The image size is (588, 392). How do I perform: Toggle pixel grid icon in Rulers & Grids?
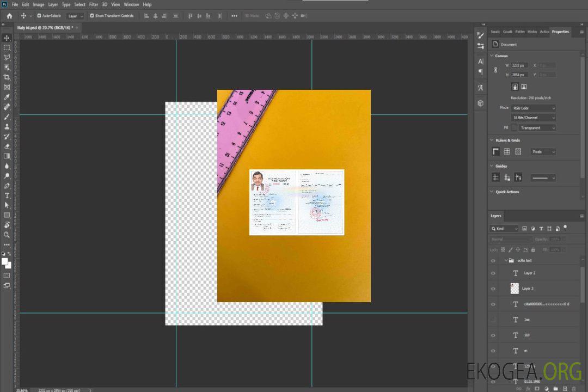pyautogui.click(x=518, y=151)
